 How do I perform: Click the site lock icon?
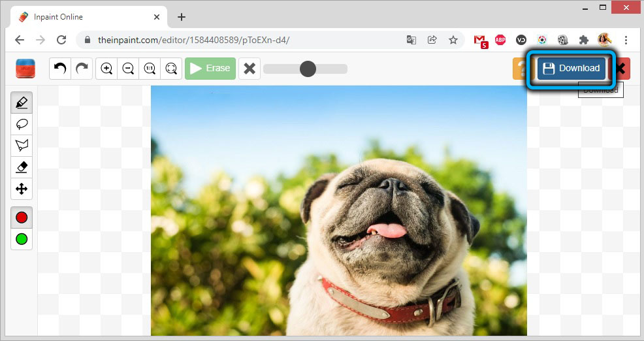[87, 40]
